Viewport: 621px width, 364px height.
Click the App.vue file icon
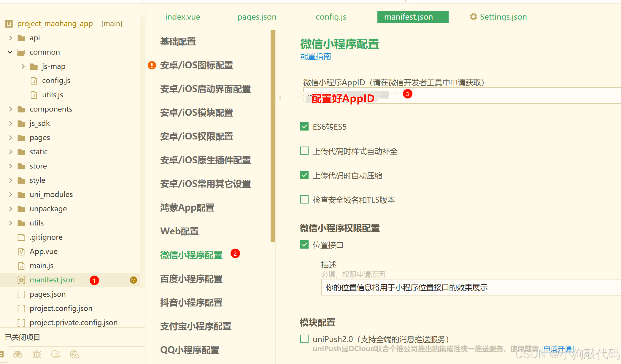pyautogui.click(x=21, y=252)
